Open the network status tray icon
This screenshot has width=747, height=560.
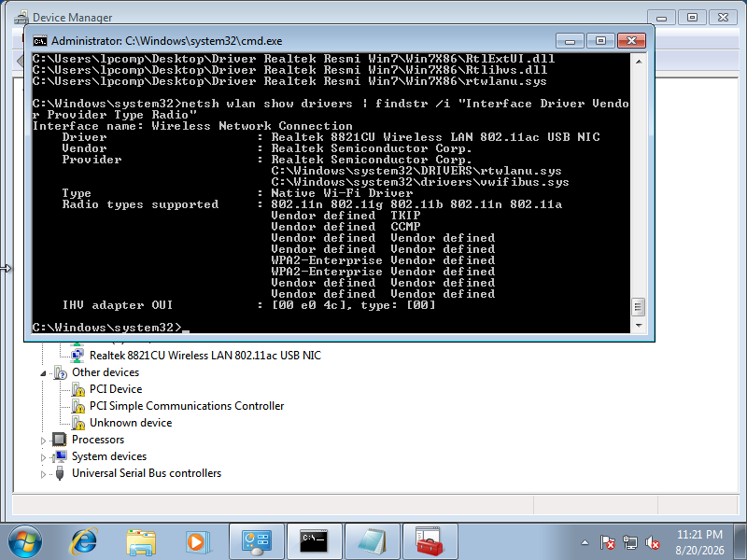click(x=629, y=542)
